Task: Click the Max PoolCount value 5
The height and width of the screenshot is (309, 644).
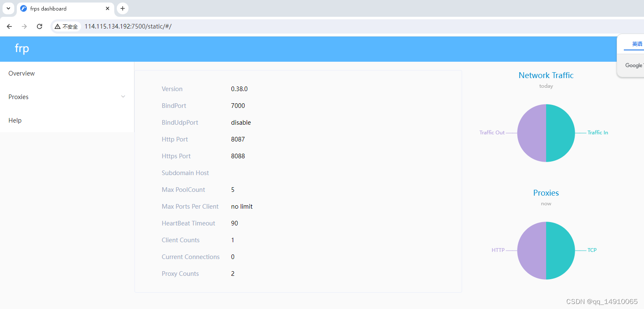Action: point(233,190)
